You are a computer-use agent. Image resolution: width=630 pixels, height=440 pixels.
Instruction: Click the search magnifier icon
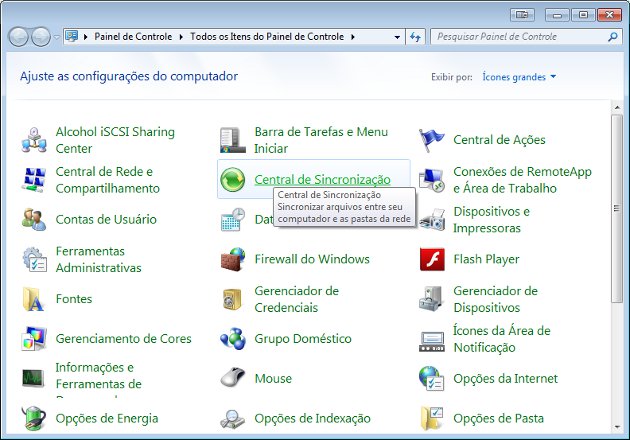click(613, 37)
